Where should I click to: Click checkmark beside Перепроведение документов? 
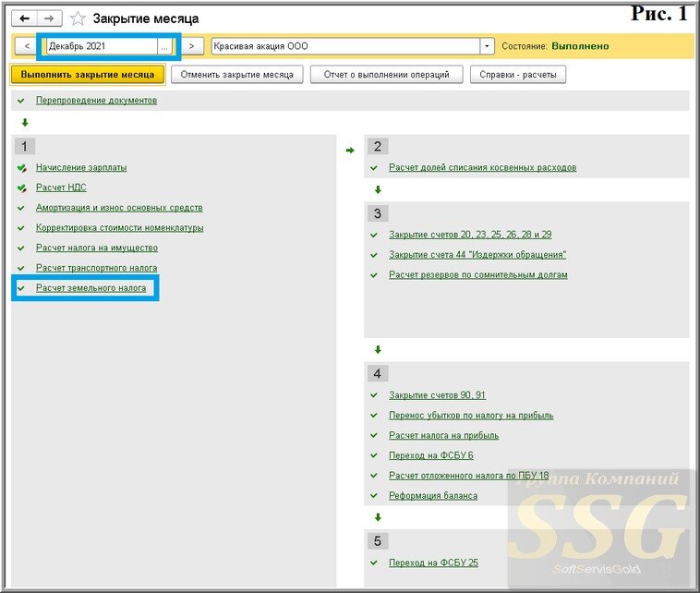click(x=20, y=101)
